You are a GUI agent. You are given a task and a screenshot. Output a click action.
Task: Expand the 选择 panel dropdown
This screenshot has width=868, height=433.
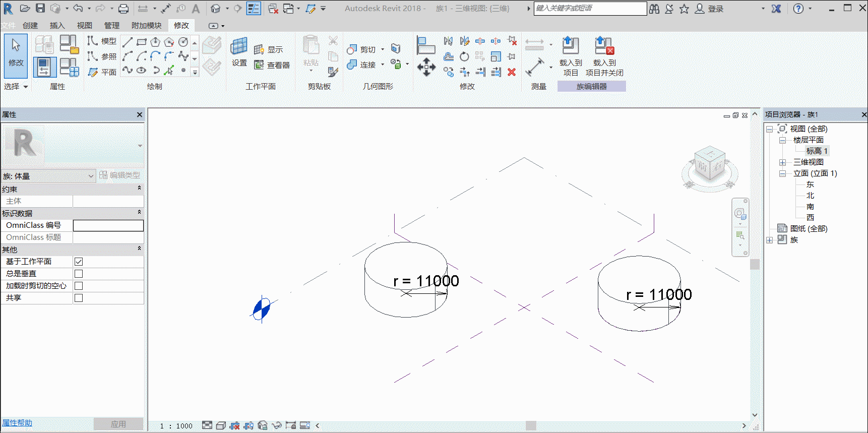pos(16,87)
